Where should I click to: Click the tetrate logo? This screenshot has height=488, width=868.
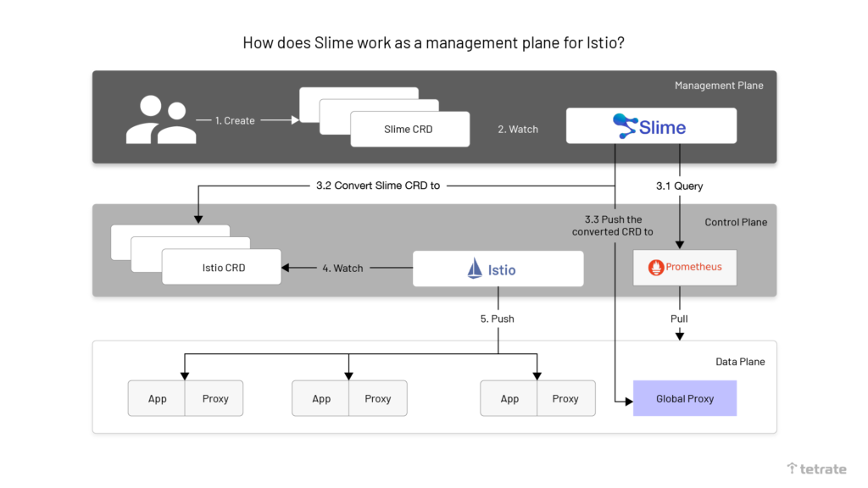816,468
